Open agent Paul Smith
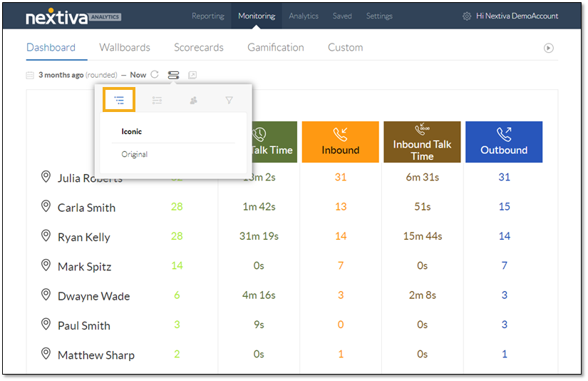The width and height of the screenshot is (588, 381). pyautogui.click(x=84, y=325)
